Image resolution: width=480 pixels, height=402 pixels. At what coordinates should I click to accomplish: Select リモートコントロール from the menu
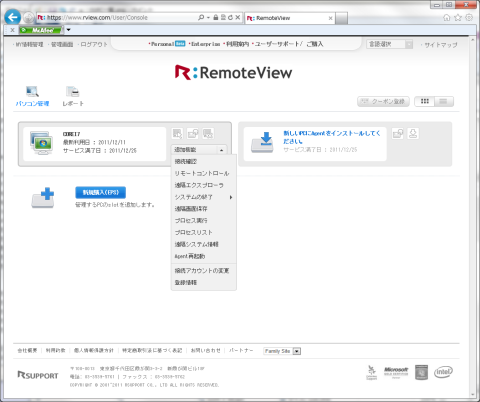pyautogui.click(x=204, y=173)
